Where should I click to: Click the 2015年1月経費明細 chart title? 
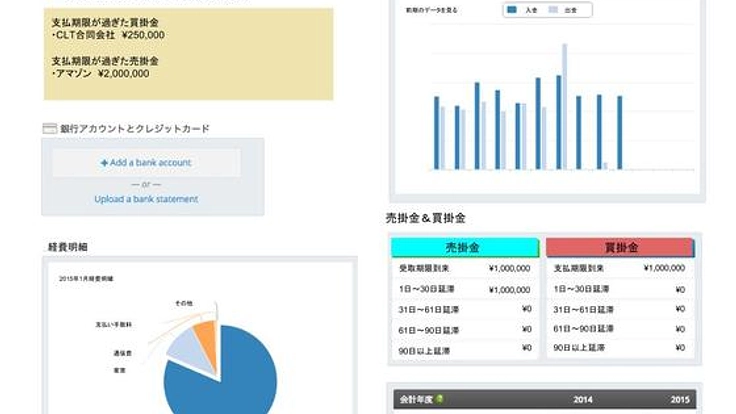pos(86,278)
